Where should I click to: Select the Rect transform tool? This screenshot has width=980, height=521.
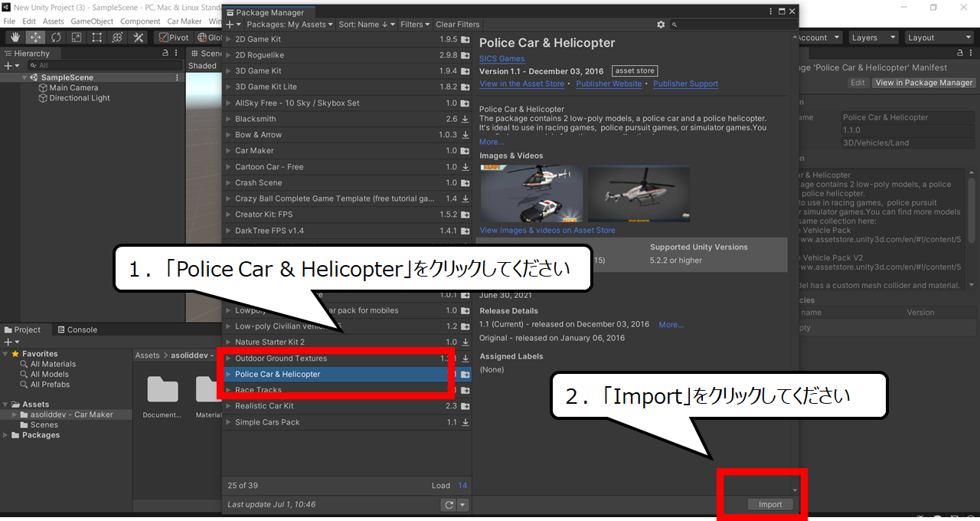click(97, 38)
